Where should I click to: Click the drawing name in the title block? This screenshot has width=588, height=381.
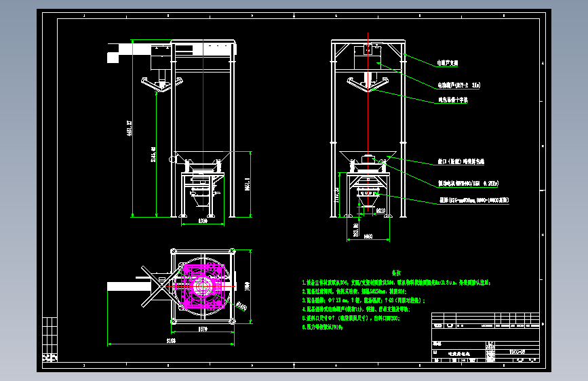coord(458,354)
